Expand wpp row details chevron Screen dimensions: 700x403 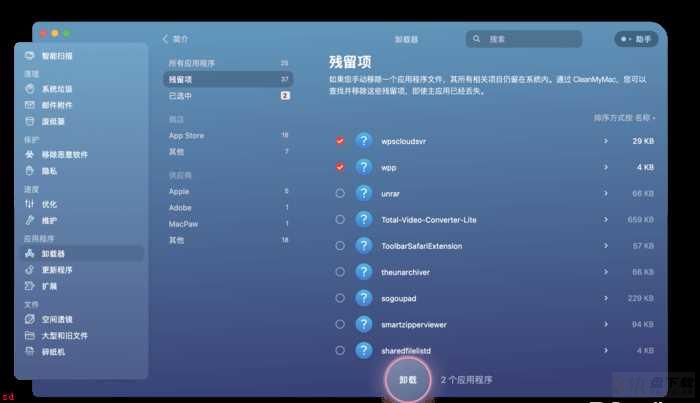[x=606, y=167]
